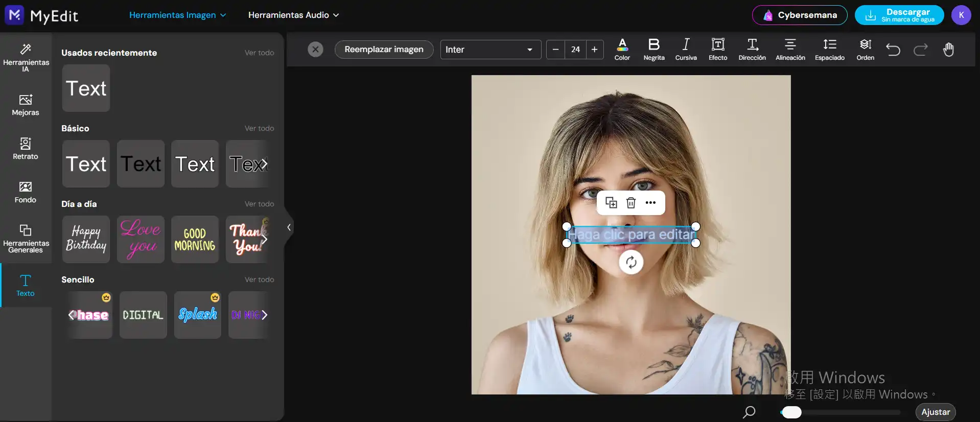Screen dimensions: 980x422
Task: Toggle Cursiva italic formatting
Action: [x=686, y=49]
